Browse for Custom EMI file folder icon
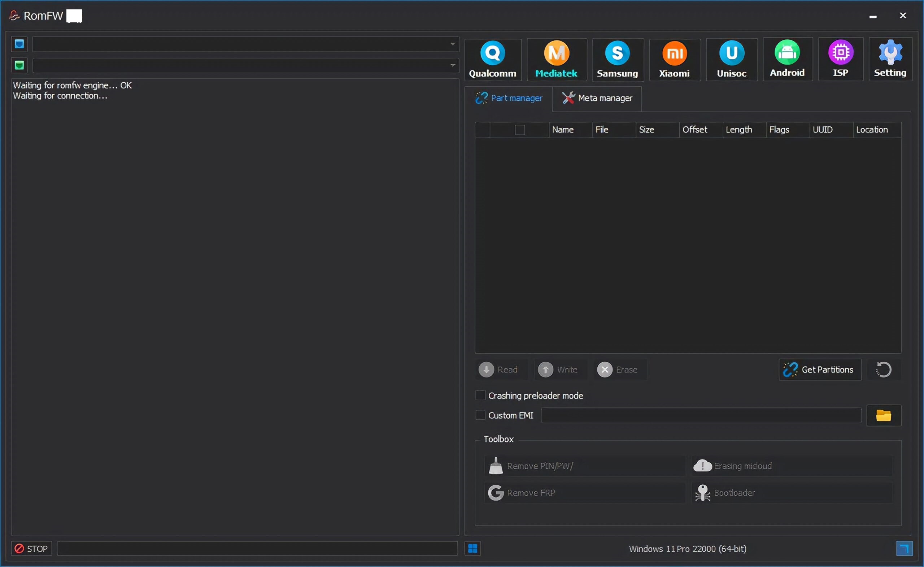 coord(884,415)
